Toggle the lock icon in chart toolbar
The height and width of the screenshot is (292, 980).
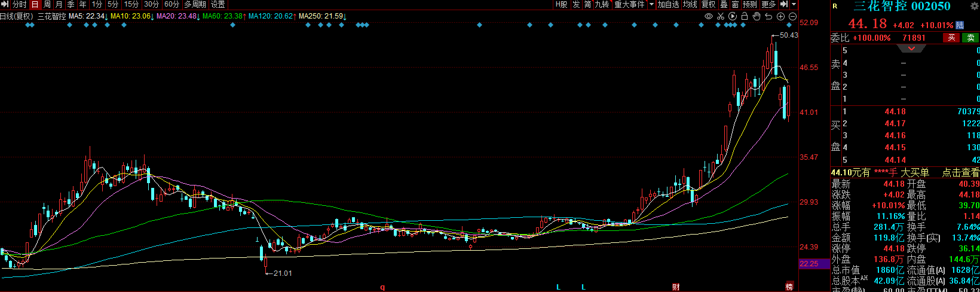pyautogui.click(x=745, y=17)
